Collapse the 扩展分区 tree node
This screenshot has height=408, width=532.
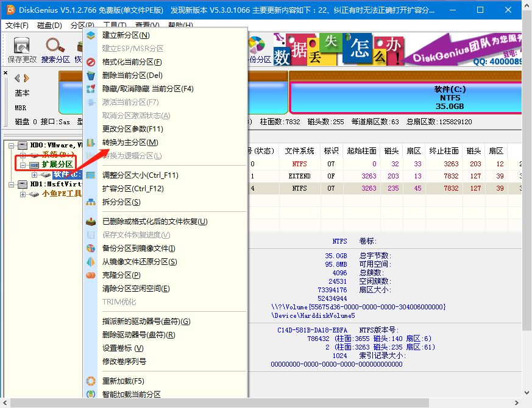pyautogui.click(x=23, y=165)
